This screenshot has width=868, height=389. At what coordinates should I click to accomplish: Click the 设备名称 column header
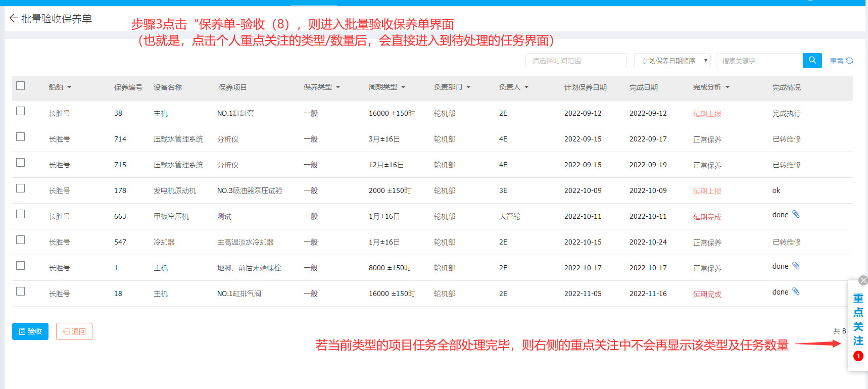(168, 87)
